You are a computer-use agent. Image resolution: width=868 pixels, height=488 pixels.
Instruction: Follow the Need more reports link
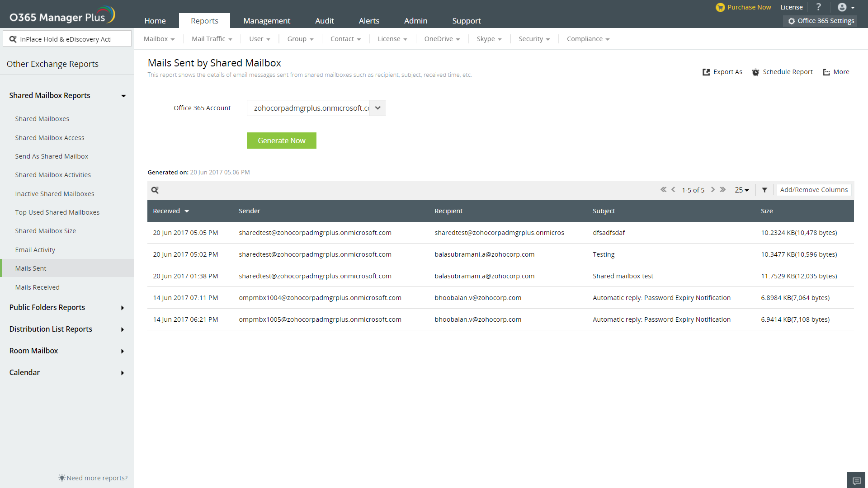97,478
